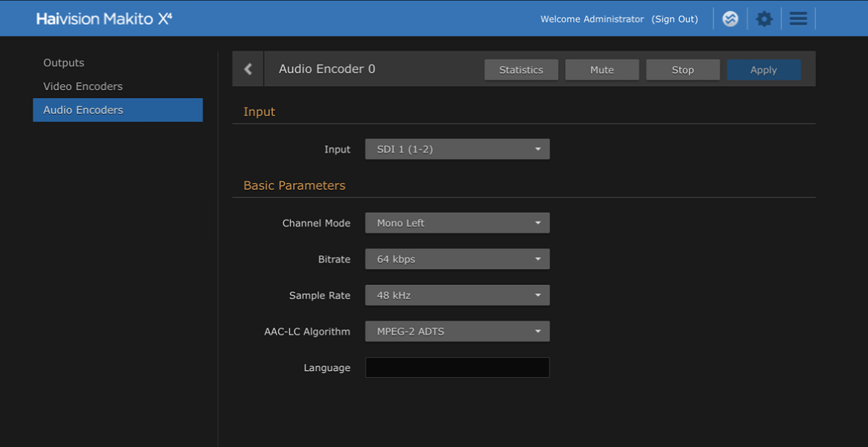Click the Statistics button
Viewport: 868px width, 447px height.
coord(521,70)
